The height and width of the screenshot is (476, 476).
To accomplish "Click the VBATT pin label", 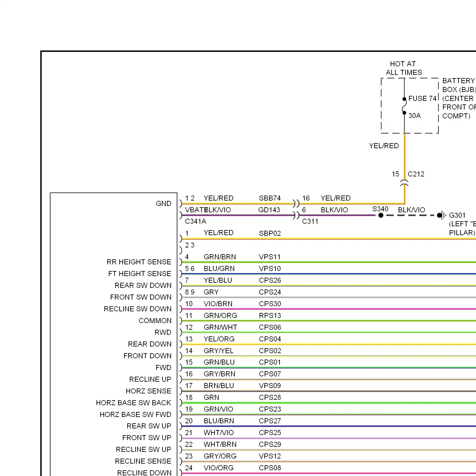I will click(x=196, y=210).
